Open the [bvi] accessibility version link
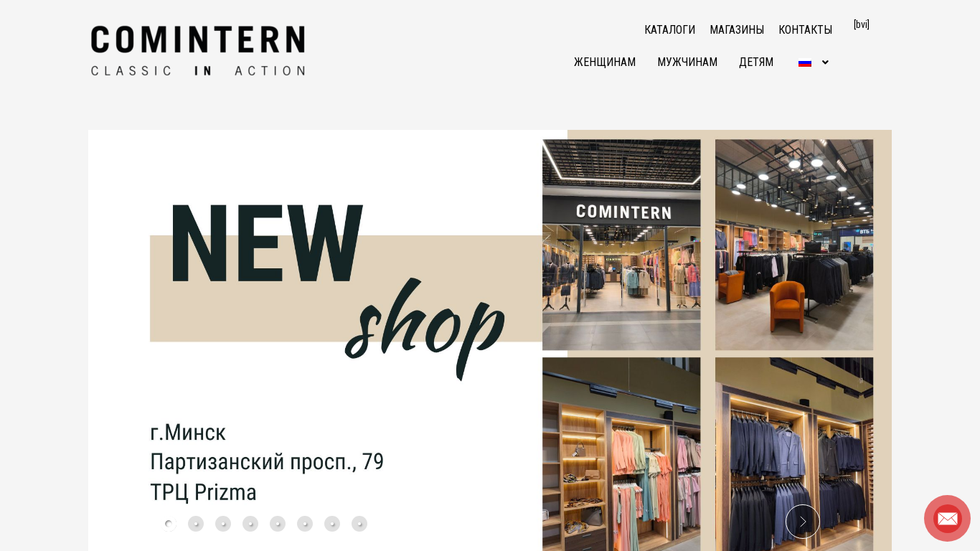 tap(862, 24)
